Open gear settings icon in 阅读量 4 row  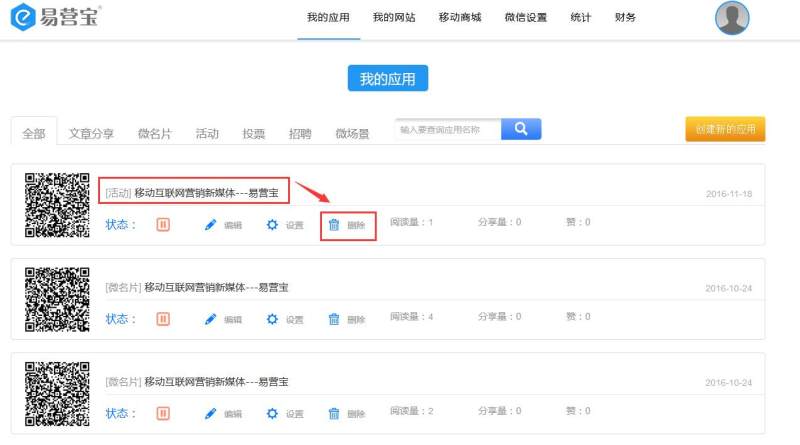tap(272, 319)
